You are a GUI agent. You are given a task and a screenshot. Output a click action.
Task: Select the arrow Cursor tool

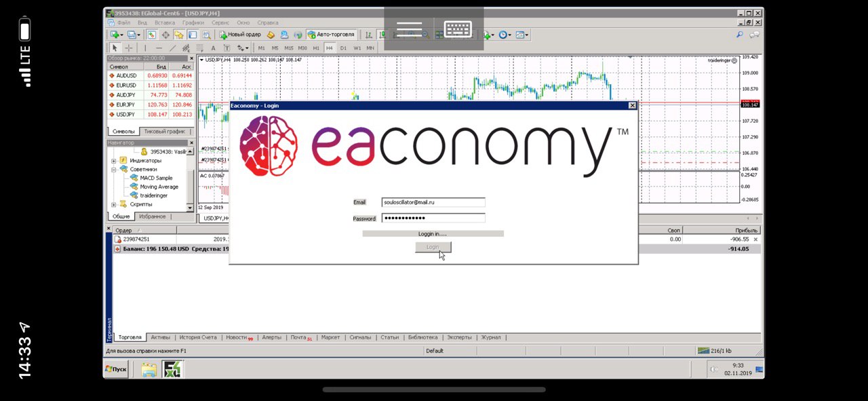coord(115,48)
